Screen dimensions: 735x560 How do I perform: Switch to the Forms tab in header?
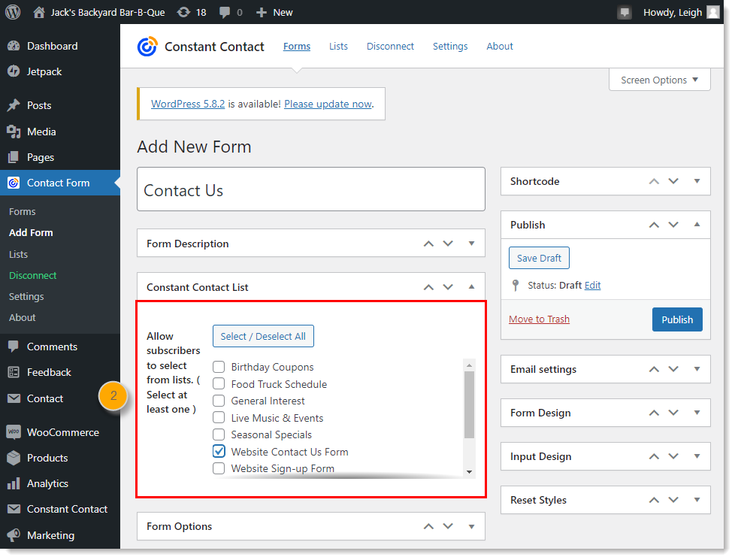pyautogui.click(x=297, y=46)
